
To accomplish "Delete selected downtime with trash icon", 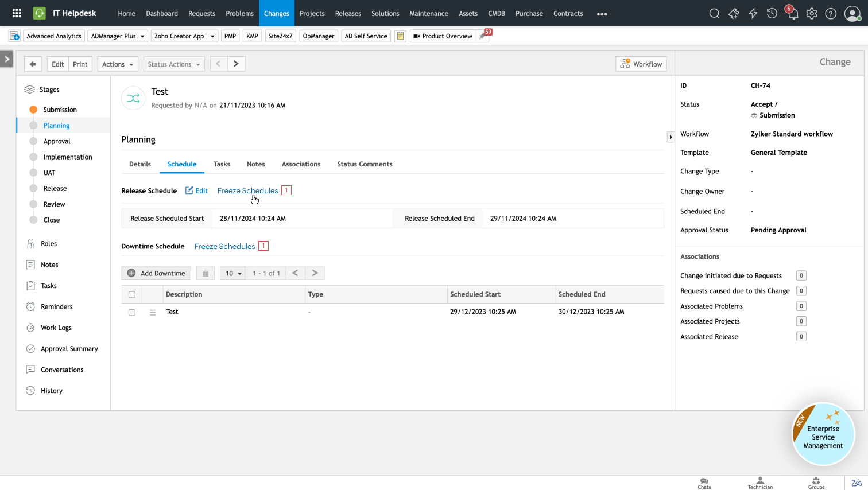I will pos(206,273).
